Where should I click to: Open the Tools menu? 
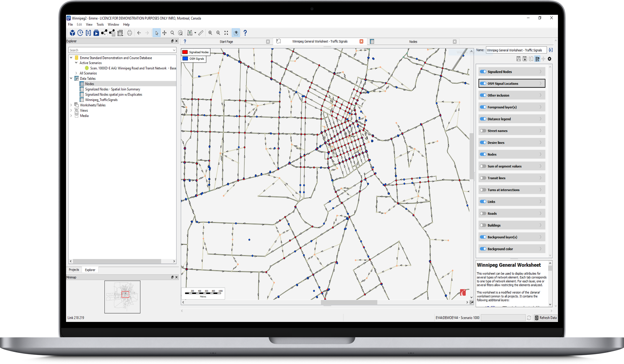pos(100,24)
